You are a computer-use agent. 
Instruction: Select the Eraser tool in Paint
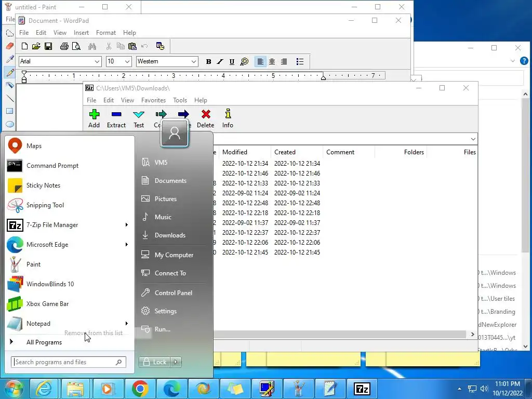click(x=10, y=46)
